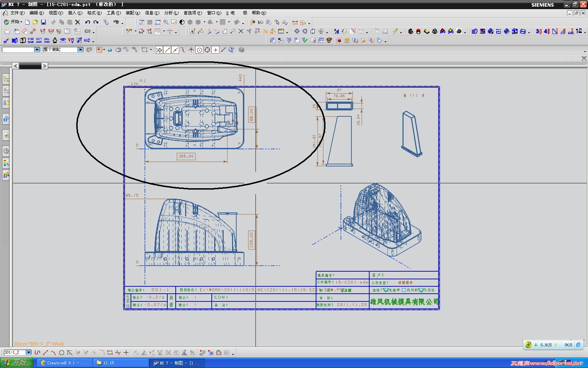Viewport: 588px width, 368px height.
Task: Select the Rectangle sketch tool
Action: click(110, 353)
